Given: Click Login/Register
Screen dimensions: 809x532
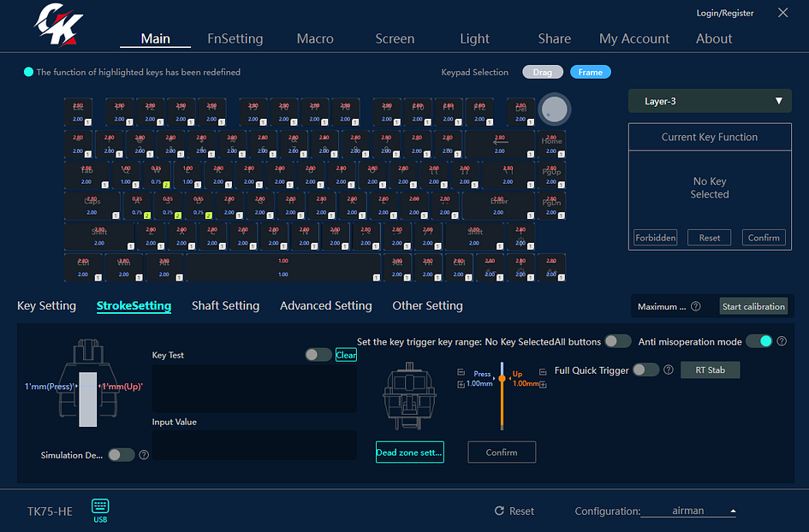Looking at the screenshot, I should (725, 13).
